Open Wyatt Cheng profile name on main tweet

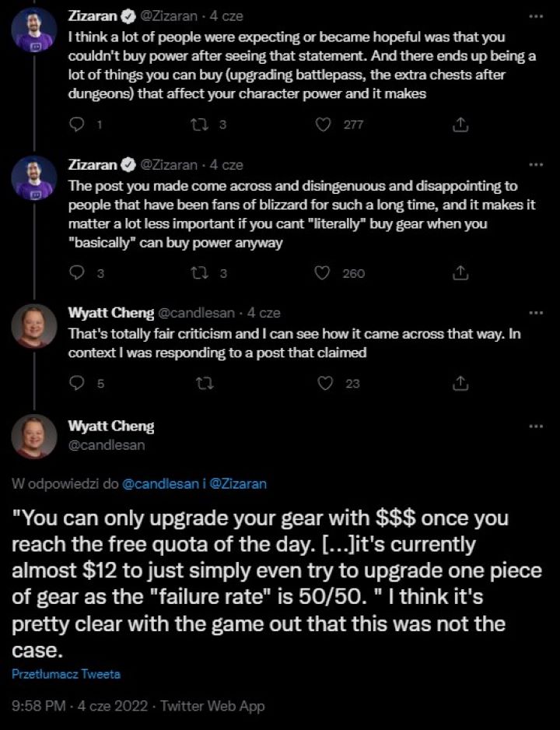point(111,426)
